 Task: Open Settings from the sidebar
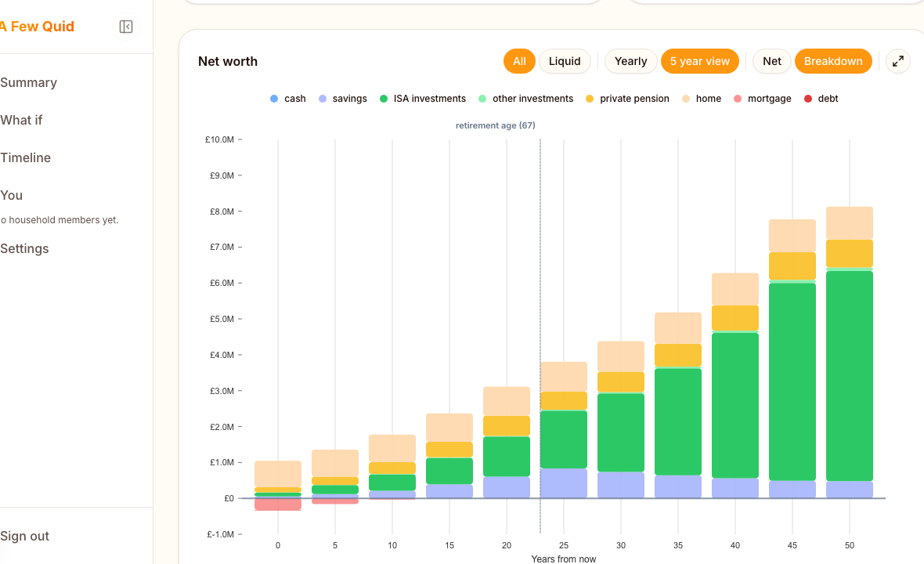point(24,248)
